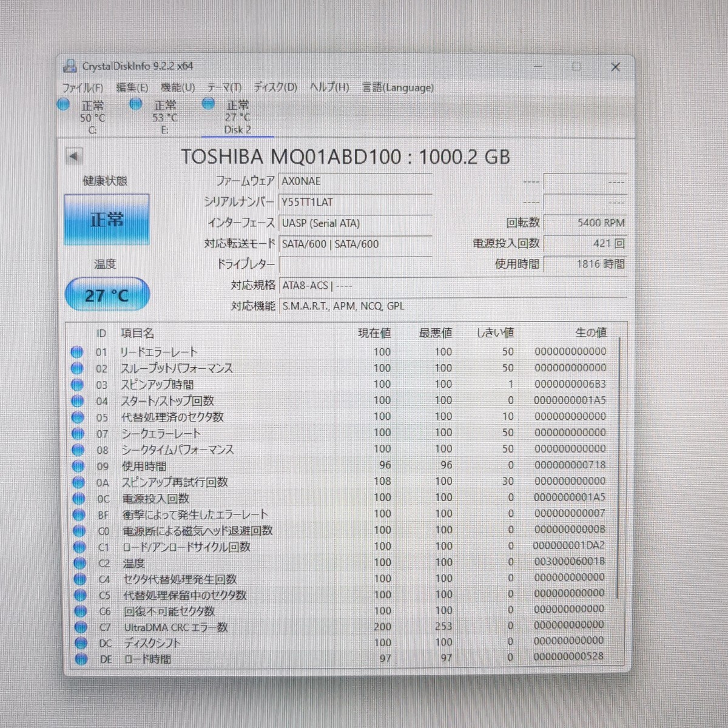Screen dimensions: 728x728
Task: Click the rotation rate value 5400 RPM
Action: tap(585, 223)
